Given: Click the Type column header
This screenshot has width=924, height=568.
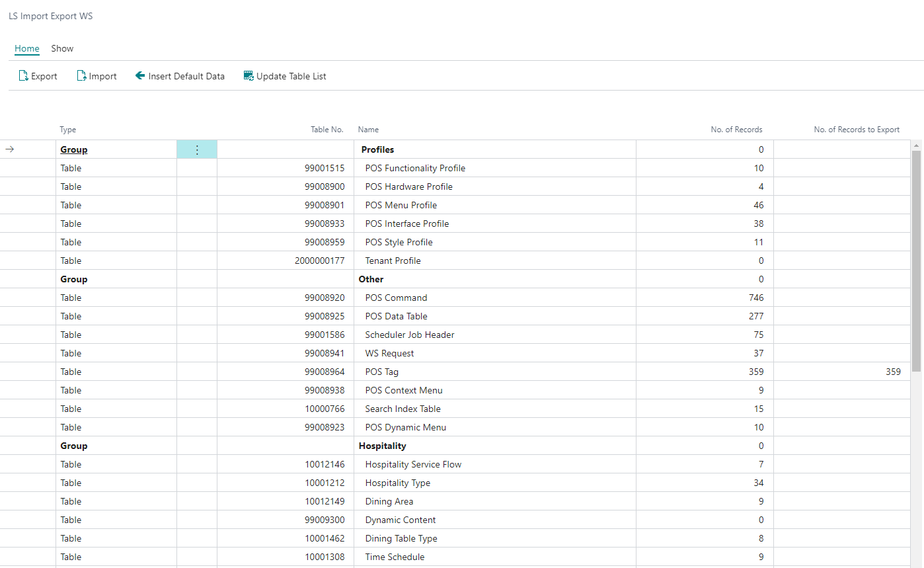Looking at the screenshot, I should (x=68, y=130).
